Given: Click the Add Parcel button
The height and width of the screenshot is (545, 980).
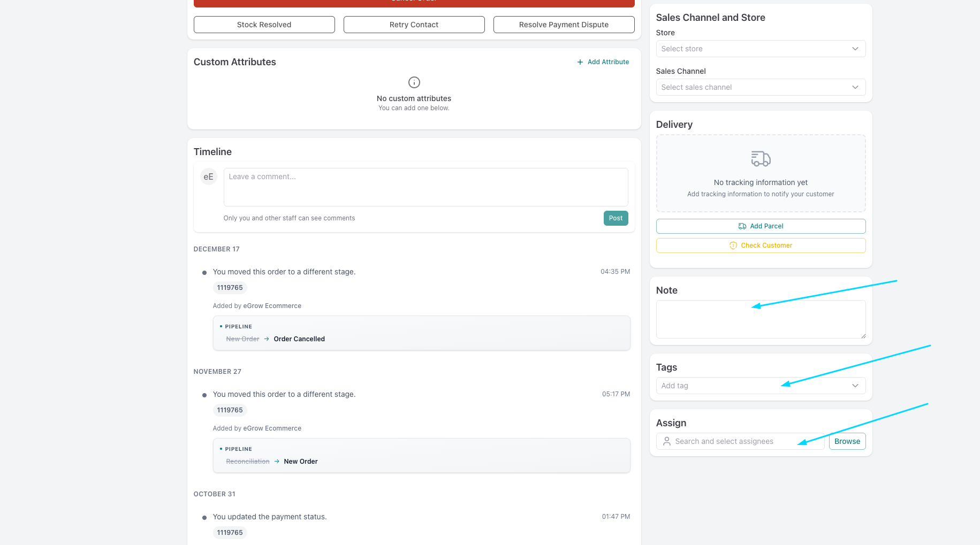Looking at the screenshot, I should coord(761,226).
